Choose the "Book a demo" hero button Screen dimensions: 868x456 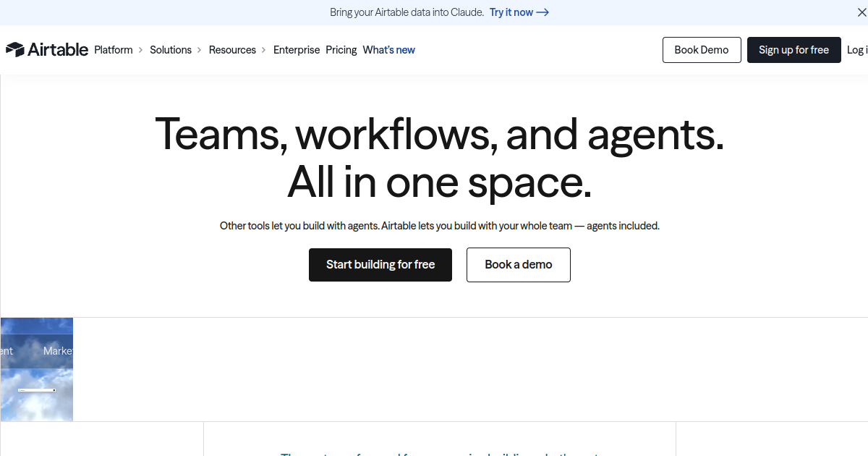(x=519, y=265)
